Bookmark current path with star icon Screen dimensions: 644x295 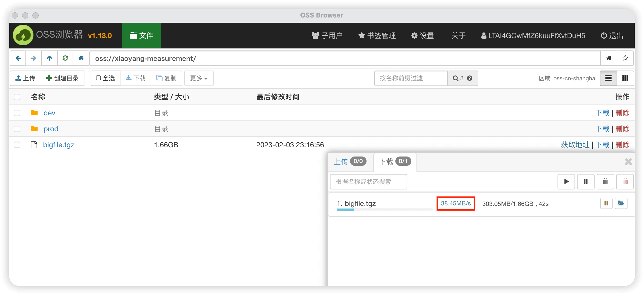coord(625,58)
